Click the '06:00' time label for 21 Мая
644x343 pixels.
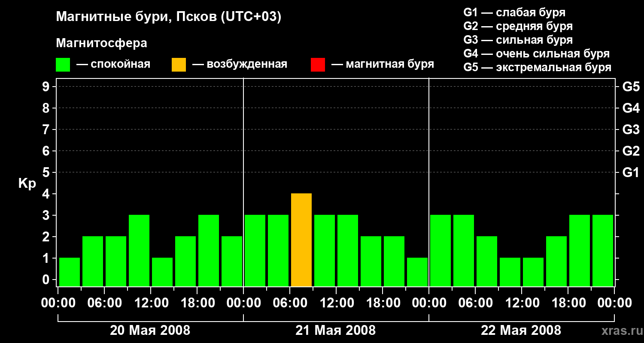coord(290,303)
